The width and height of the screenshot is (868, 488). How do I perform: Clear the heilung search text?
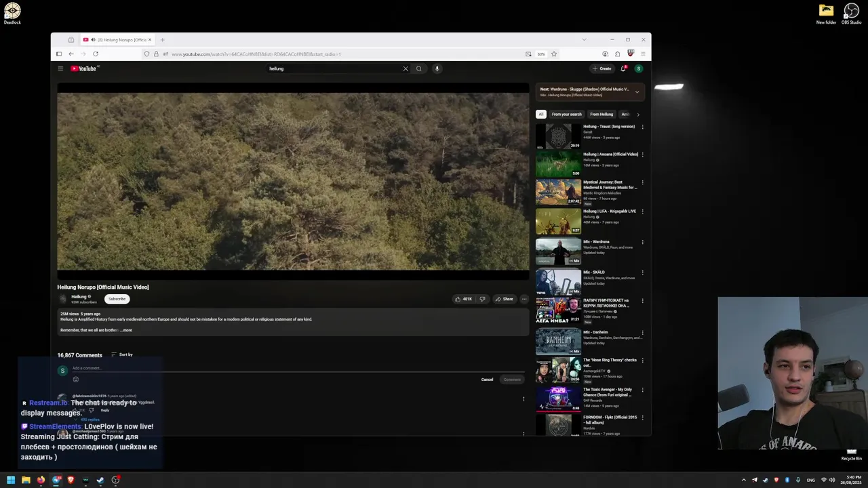pyautogui.click(x=406, y=68)
